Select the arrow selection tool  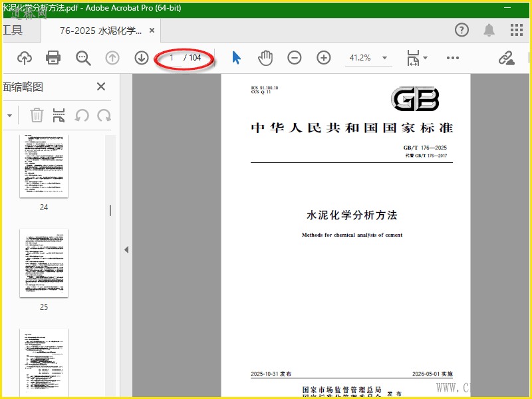coord(237,58)
